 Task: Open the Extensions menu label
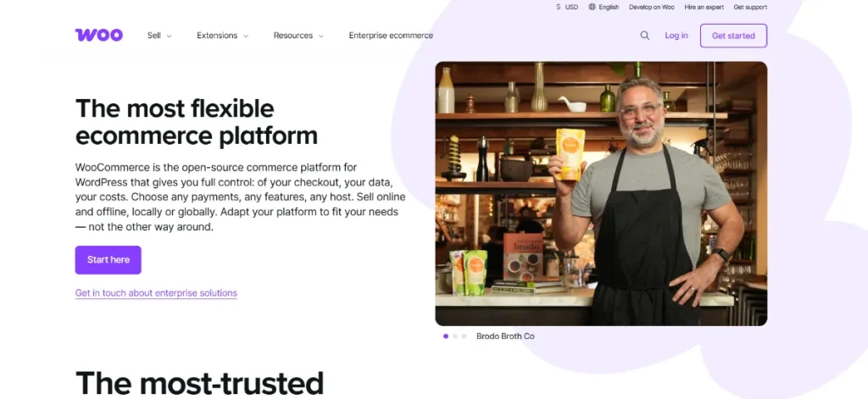(217, 36)
